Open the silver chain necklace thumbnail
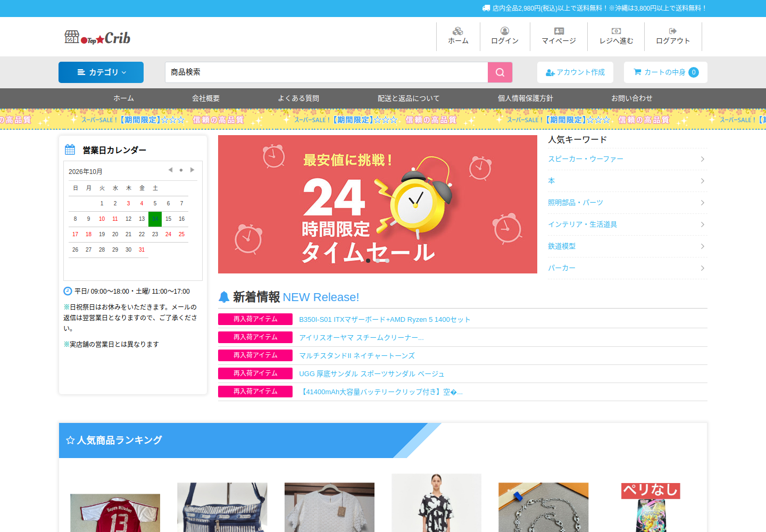This screenshot has width=766, height=532. [544, 508]
